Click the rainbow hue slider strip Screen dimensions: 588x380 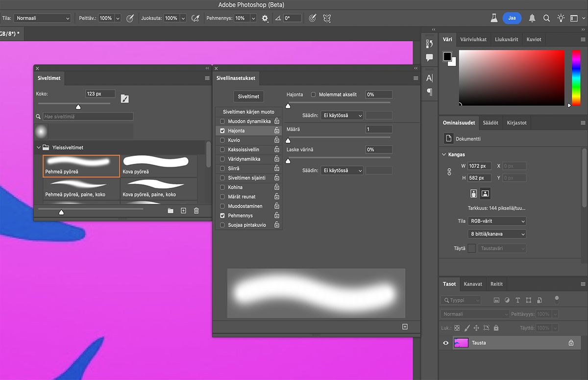[576, 77]
